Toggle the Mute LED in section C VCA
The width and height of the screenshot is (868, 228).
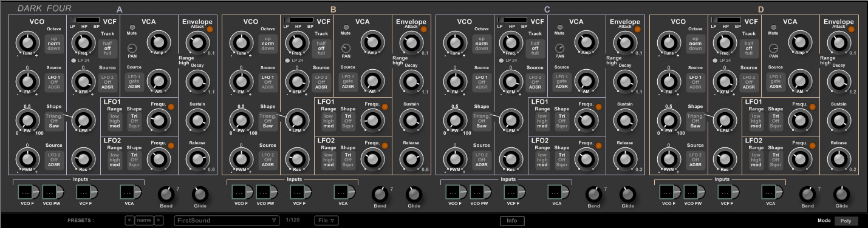(x=559, y=27)
